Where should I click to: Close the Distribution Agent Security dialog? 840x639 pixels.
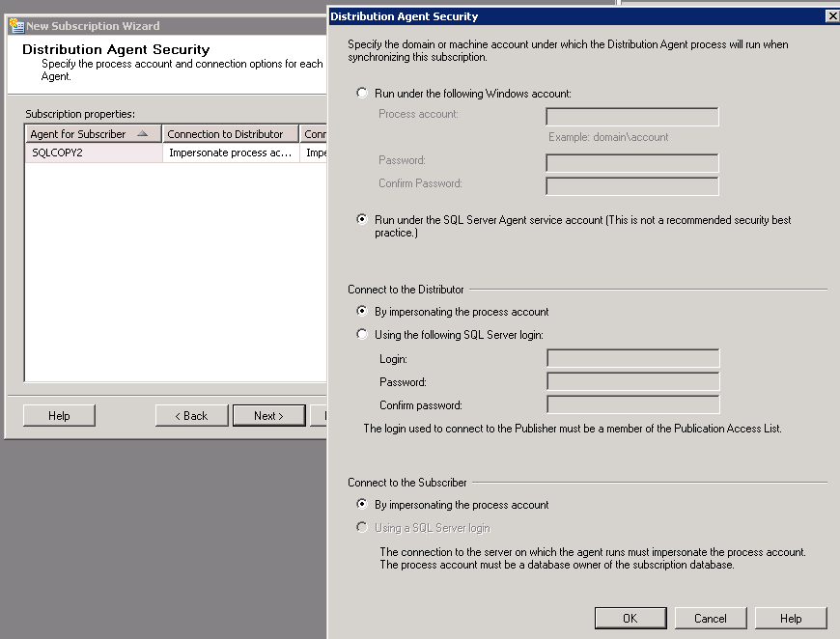[x=831, y=16]
